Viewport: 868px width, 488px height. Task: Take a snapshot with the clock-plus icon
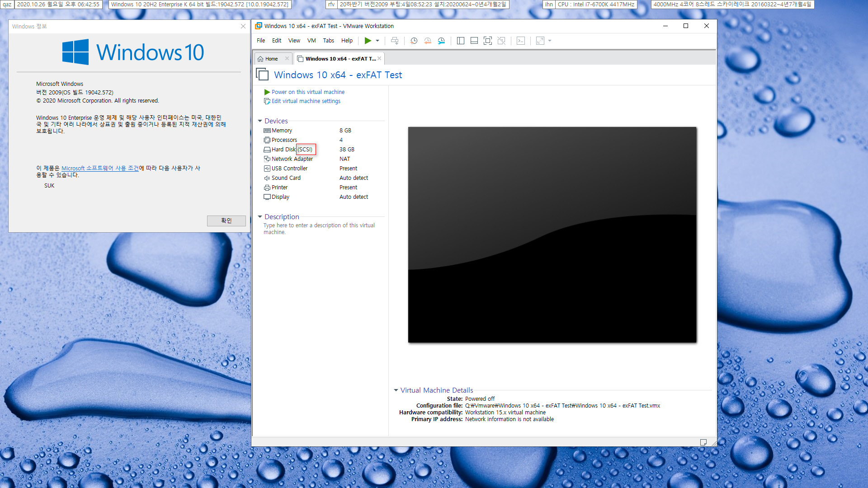click(x=414, y=41)
